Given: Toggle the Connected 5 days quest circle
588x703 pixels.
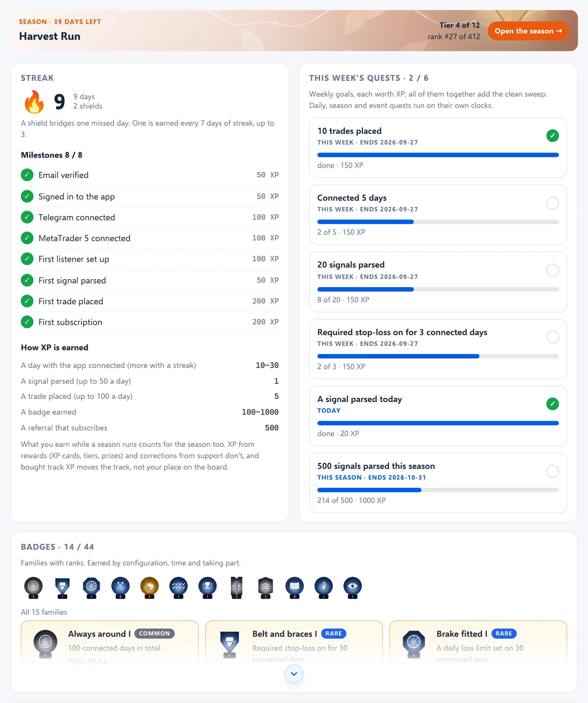Looking at the screenshot, I should pos(552,203).
